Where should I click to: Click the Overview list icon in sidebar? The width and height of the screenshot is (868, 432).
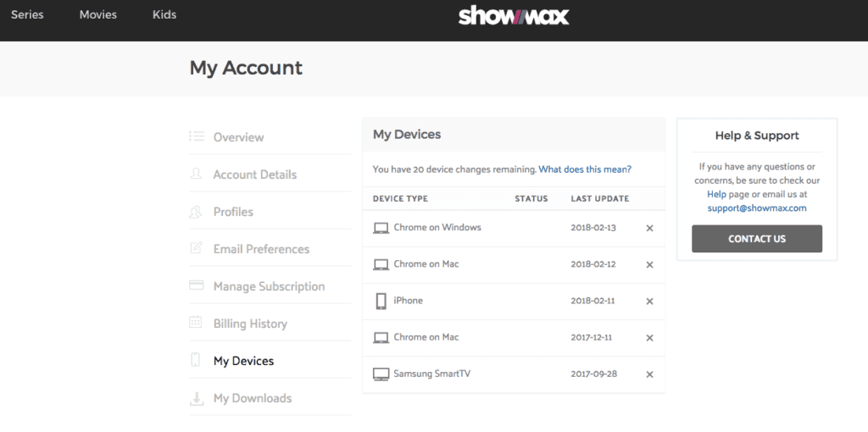pyautogui.click(x=197, y=136)
